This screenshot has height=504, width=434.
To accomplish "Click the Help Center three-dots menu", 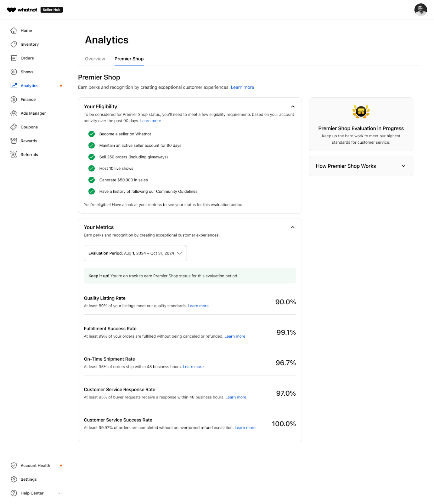I will [x=60, y=493].
